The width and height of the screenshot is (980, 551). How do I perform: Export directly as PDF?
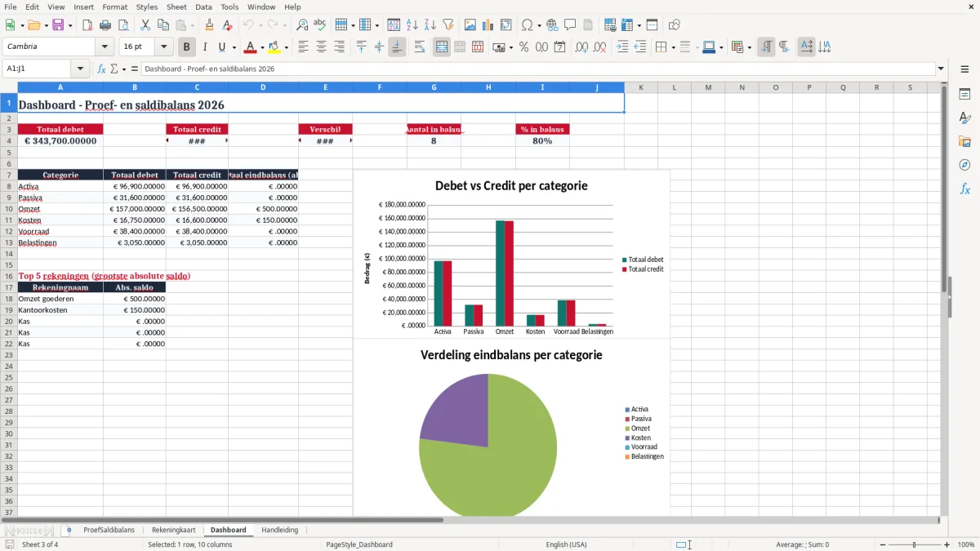pyautogui.click(x=87, y=25)
